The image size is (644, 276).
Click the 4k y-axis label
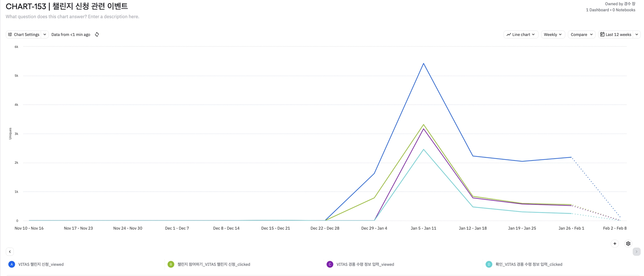point(16,105)
